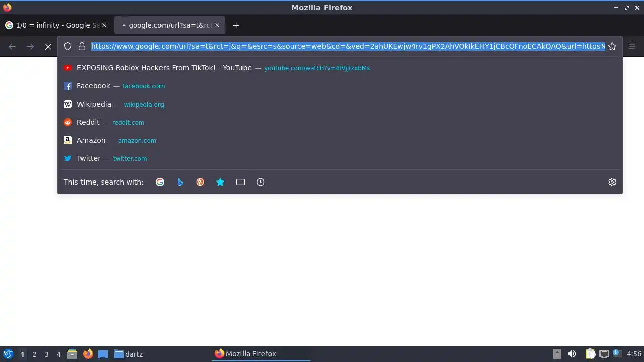Click the removable media tray icon

pos(557,354)
